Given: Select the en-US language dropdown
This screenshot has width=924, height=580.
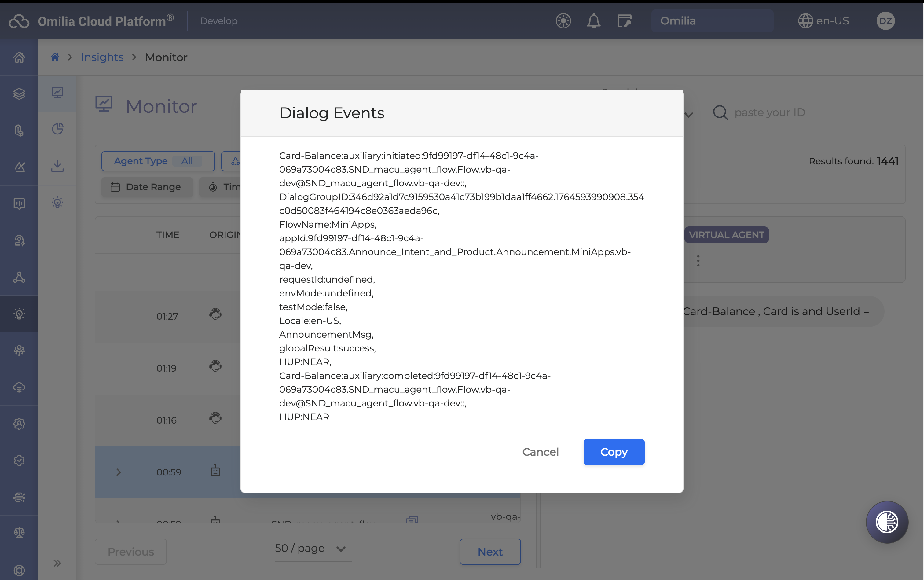Looking at the screenshot, I should (823, 21).
